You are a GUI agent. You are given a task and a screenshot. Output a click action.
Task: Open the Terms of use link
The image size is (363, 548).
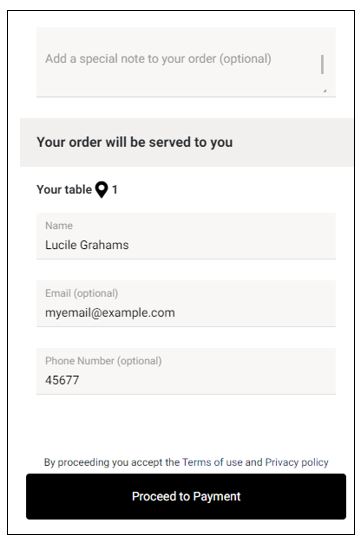[212, 462]
